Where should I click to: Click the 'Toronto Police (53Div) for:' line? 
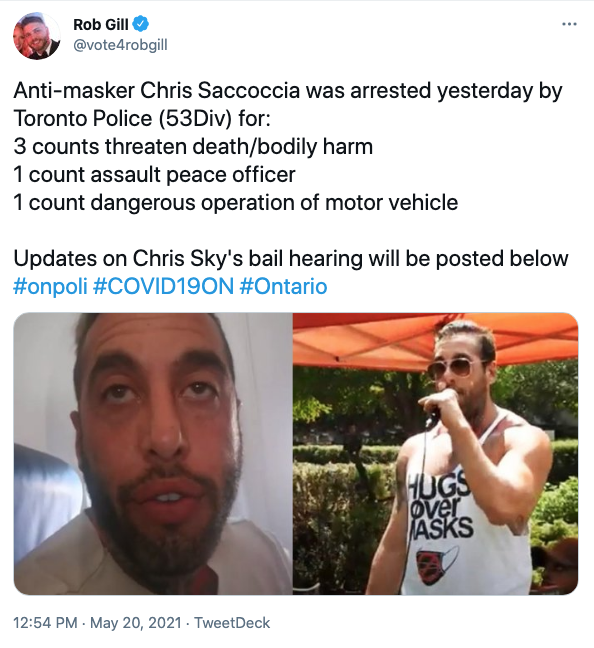point(142,119)
